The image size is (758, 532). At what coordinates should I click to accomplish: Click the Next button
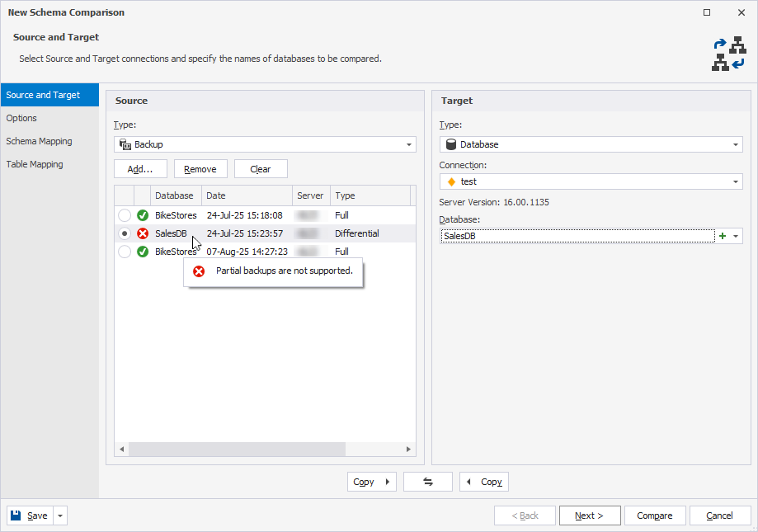pyautogui.click(x=589, y=515)
